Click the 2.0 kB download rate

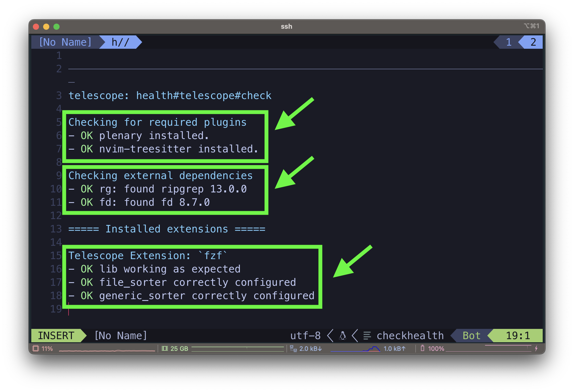click(x=311, y=349)
